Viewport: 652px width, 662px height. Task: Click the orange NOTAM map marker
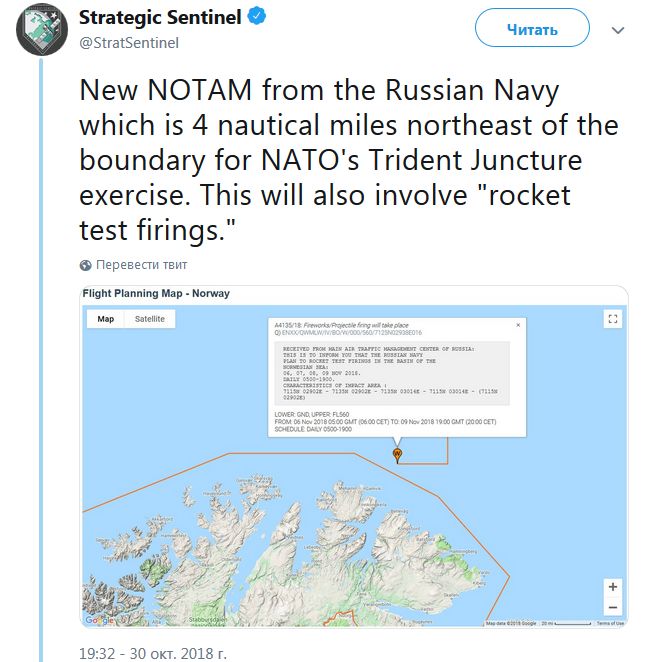click(x=397, y=454)
